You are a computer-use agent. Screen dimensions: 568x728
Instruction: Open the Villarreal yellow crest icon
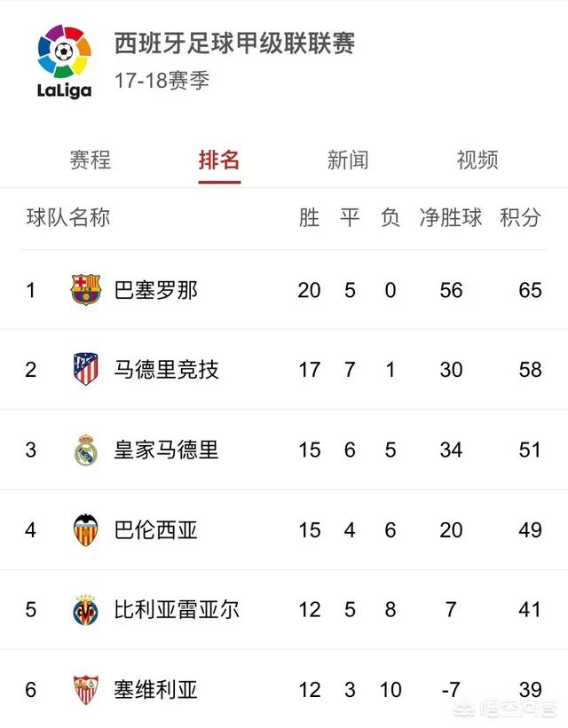click(86, 609)
